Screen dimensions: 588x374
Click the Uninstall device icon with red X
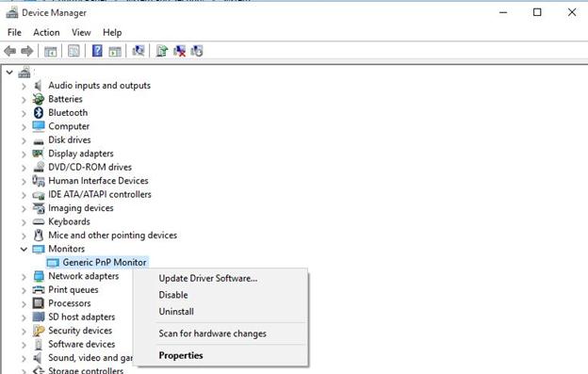[x=179, y=51]
